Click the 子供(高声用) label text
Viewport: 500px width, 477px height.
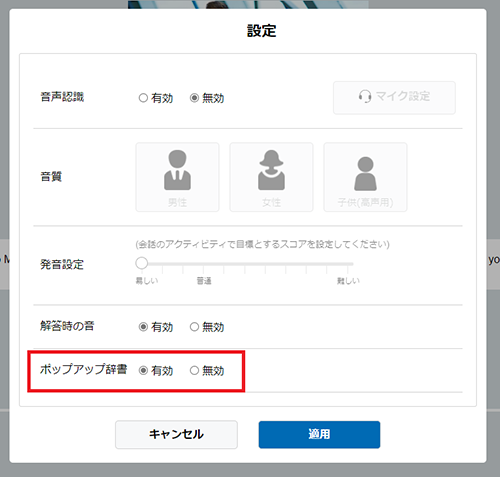(365, 202)
